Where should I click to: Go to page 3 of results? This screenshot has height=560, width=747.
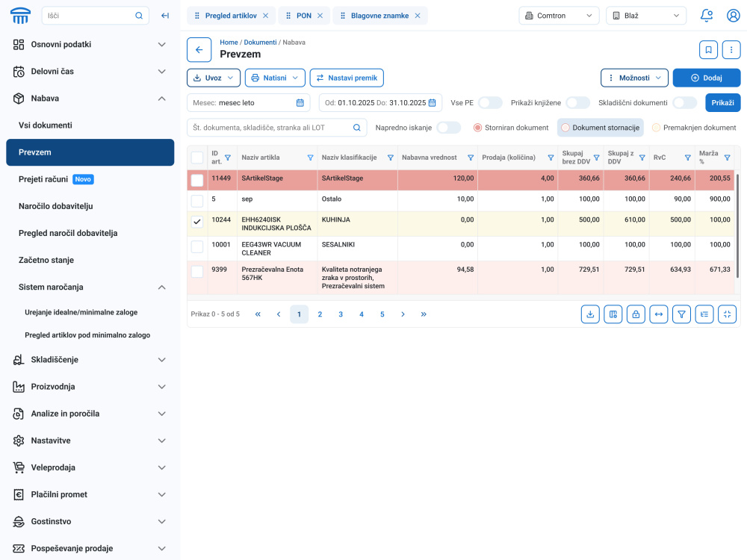click(x=341, y=314)
